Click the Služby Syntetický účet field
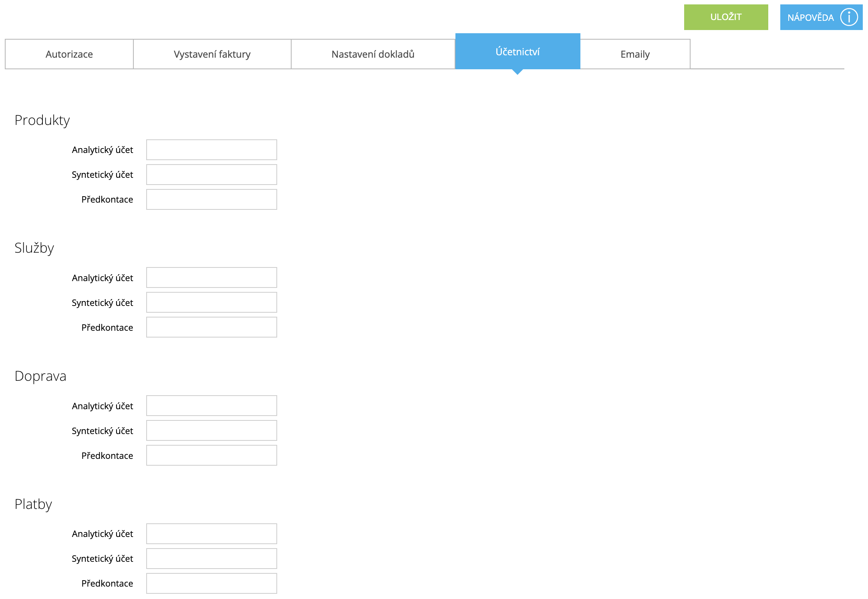 (211, 302)
